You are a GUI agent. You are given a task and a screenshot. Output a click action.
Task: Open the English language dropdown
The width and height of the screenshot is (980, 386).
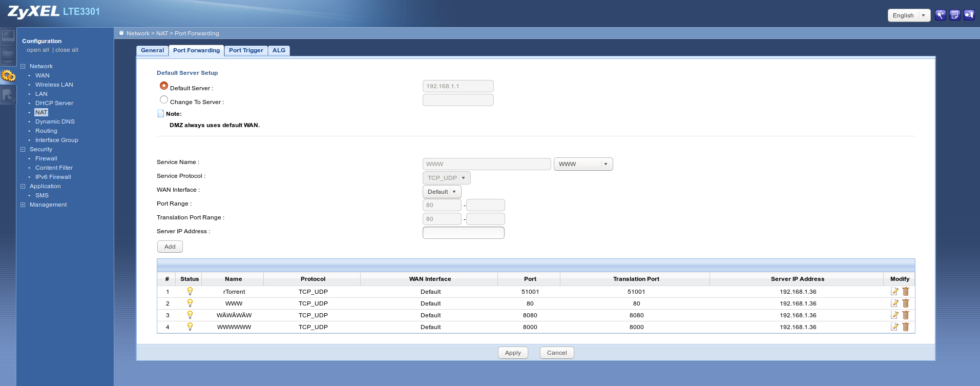(909, 15)
